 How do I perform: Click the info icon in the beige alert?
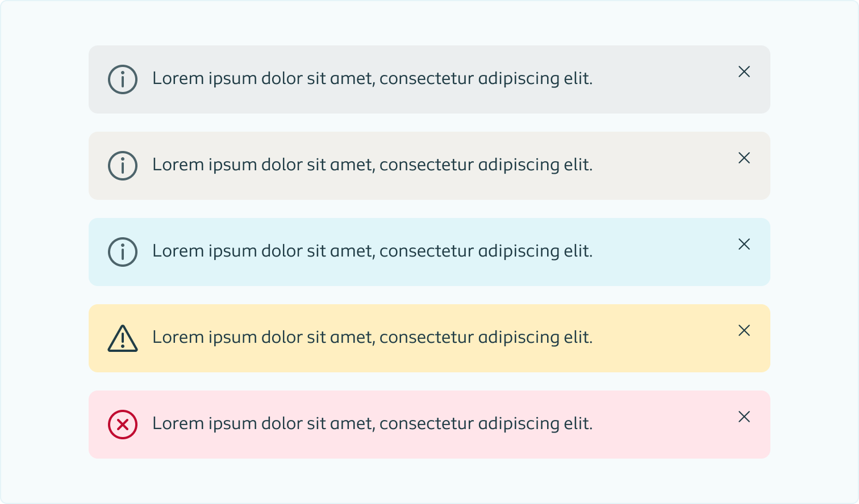click(122, 166)
